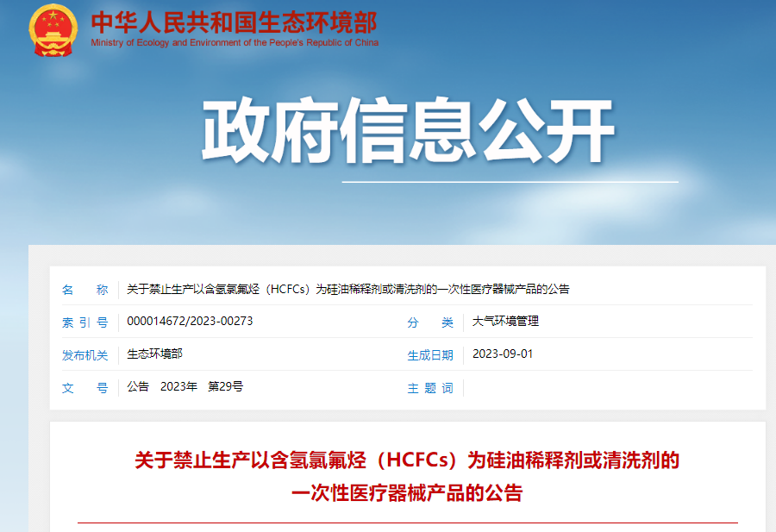776x532 pixels.
Task: Click the red article title's first line
Action: [407, 460]
